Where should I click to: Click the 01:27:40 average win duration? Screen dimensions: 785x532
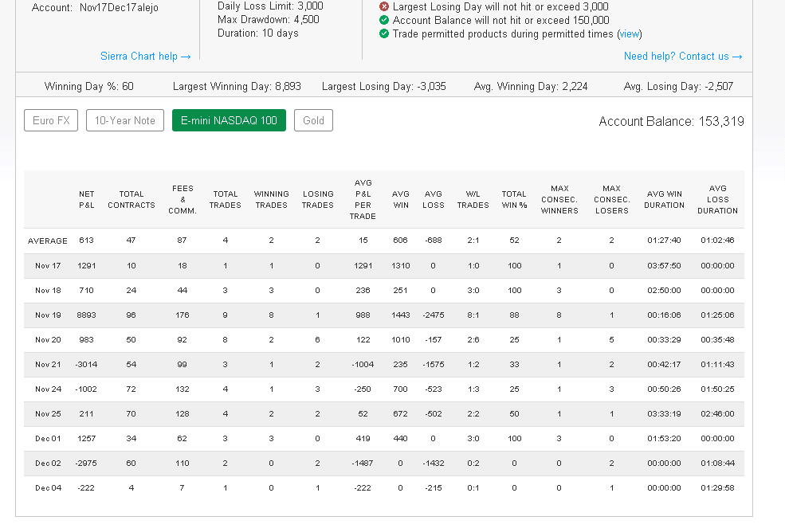click(664, 241)
